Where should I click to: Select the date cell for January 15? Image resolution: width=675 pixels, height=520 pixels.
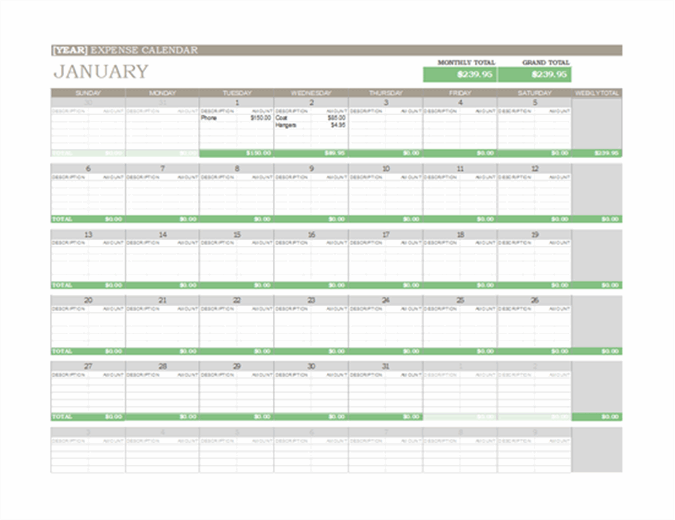pos(237,234)
